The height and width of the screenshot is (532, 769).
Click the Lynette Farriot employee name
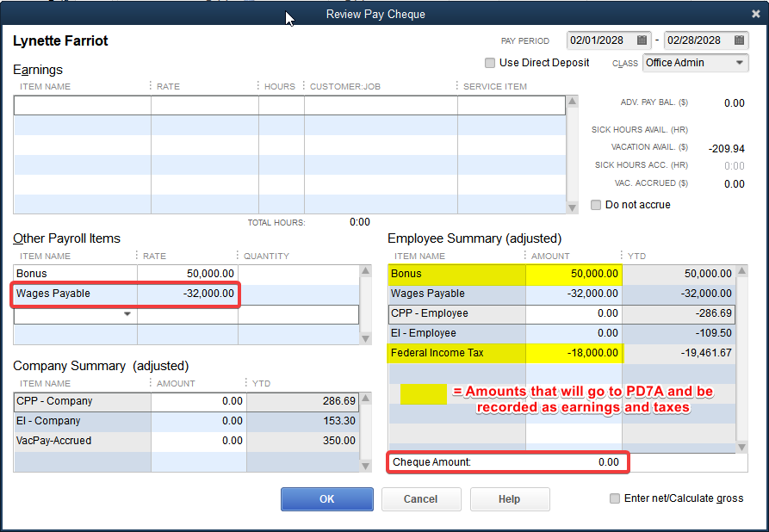(x=60, y=40)
